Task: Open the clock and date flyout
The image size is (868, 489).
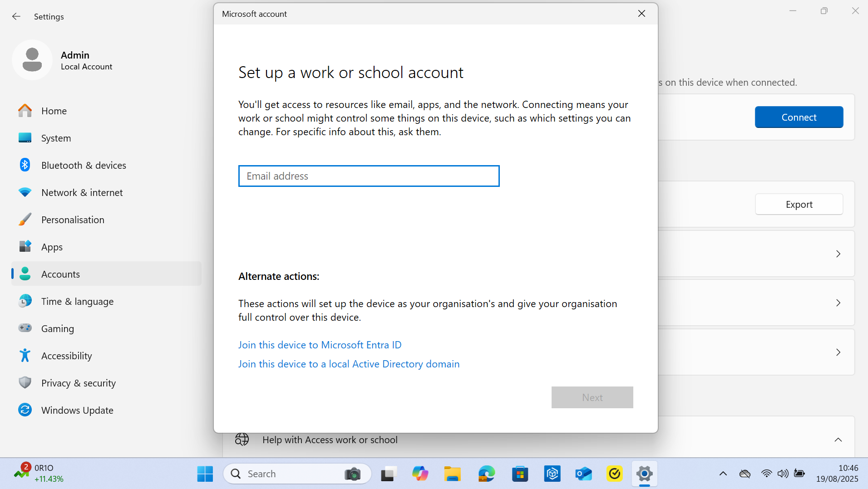Action: click(837, 474)
